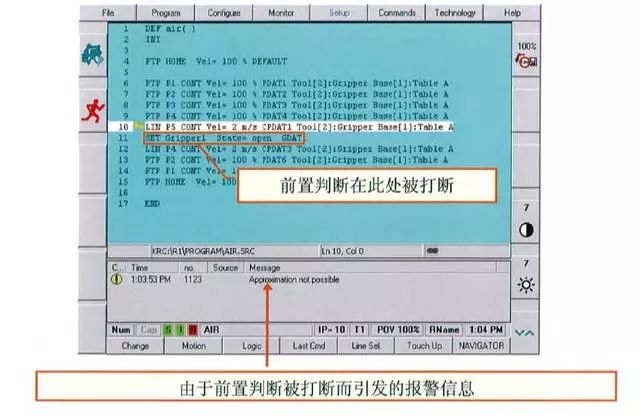Click the T1 operating mode field
640x416 pixels.
point(360,329)
